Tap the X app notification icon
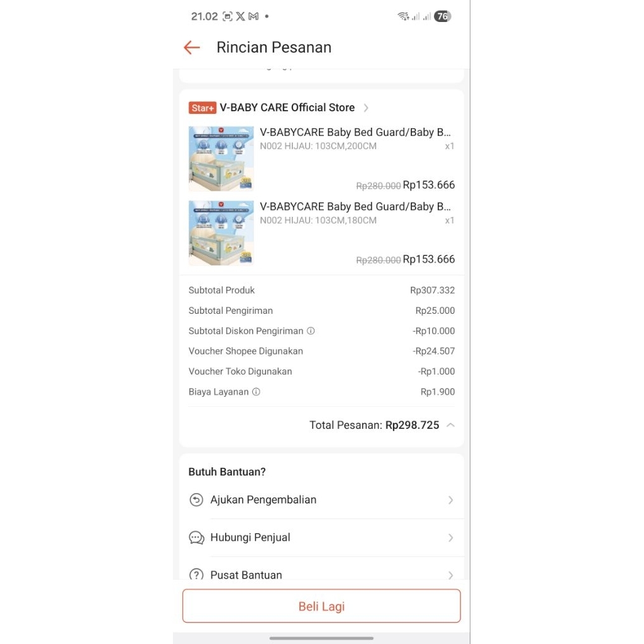The width and height of the screenshot is (644, 644). (240, 16)
